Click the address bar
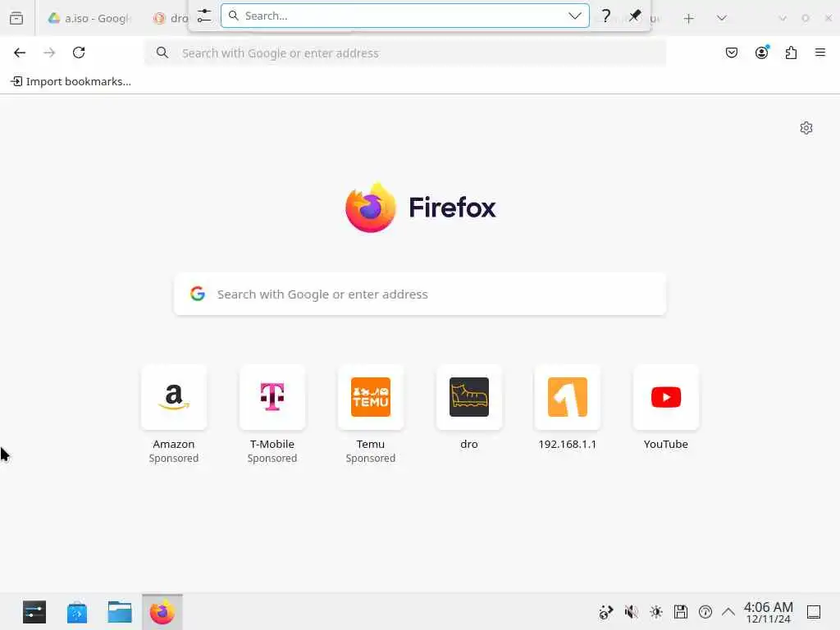This screenshot has height=630, width=840. (405, 53)
